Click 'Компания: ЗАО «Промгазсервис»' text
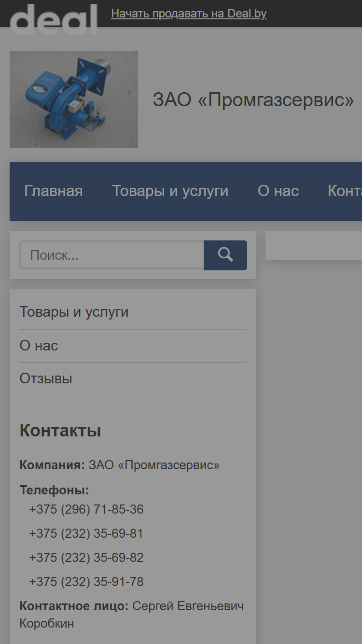The width and height of the screenshot is (362, 644). [120, 465]
